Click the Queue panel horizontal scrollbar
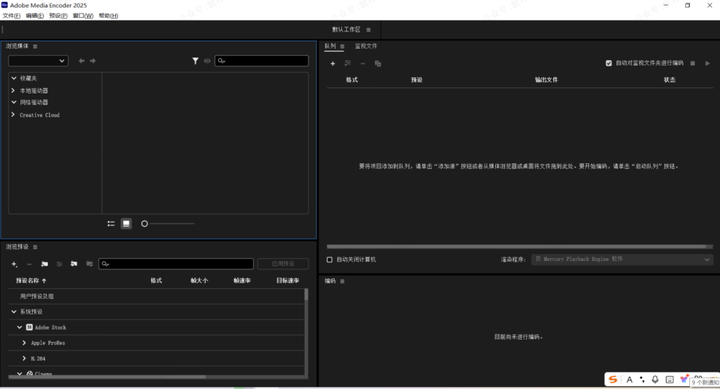The image size is (720, 389). point(517,247)
